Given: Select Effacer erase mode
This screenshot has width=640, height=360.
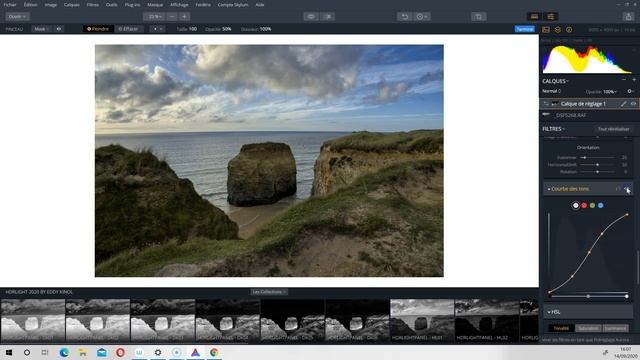Looking at the screenshot, I should [x=128, y=29].
